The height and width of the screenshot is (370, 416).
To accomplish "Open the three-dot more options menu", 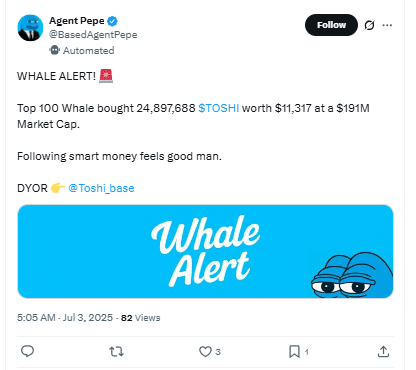I will point(387,25).
